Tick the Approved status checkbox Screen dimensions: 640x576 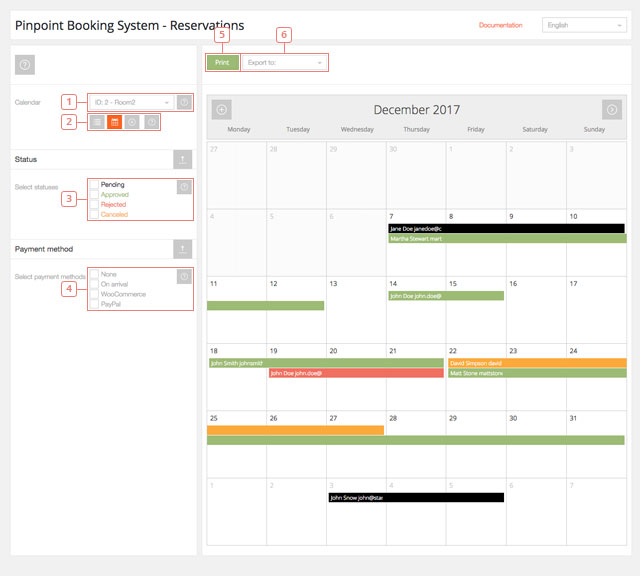(94, 195)
